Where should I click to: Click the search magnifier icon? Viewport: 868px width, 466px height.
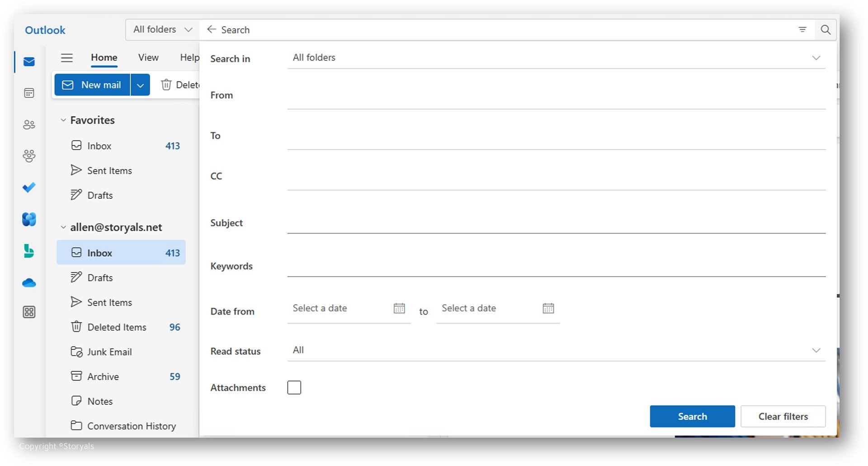(x=826, y=29)
